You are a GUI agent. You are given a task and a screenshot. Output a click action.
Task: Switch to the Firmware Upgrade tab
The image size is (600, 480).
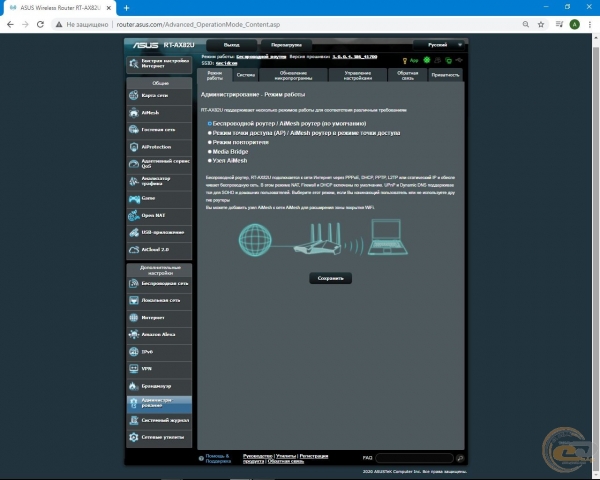click(293, 75)
